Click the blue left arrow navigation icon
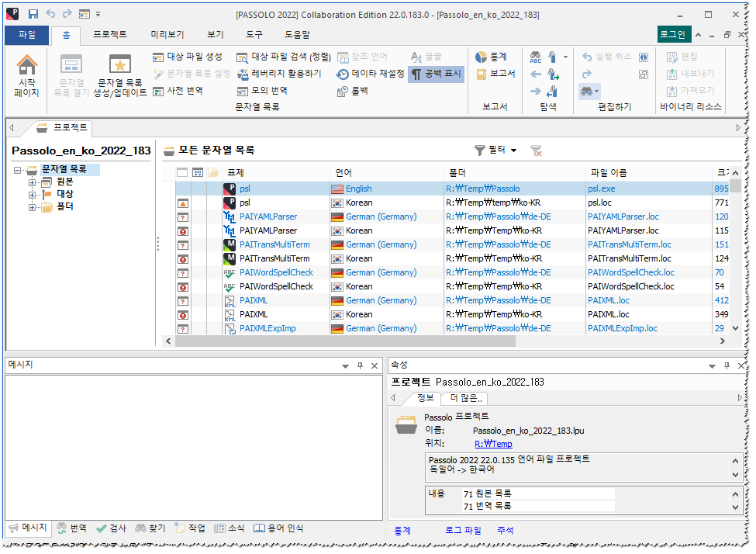Viewport: 756px width, 554px height. click(536, 74)
